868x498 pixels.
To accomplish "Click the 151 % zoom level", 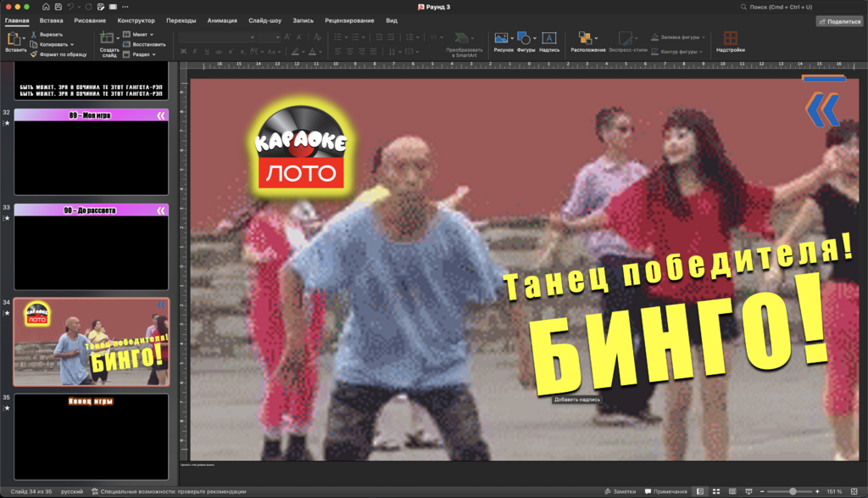I will (834, 491).
